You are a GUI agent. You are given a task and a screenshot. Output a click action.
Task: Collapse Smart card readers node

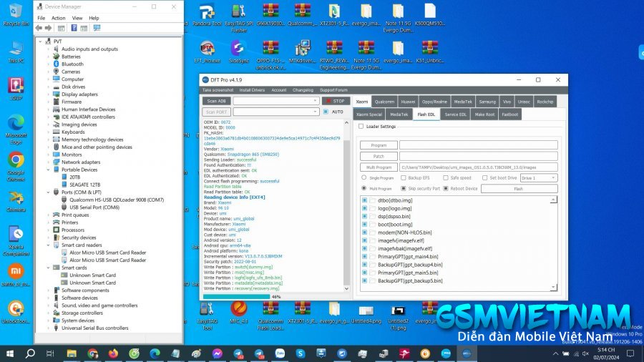(49, 245)
